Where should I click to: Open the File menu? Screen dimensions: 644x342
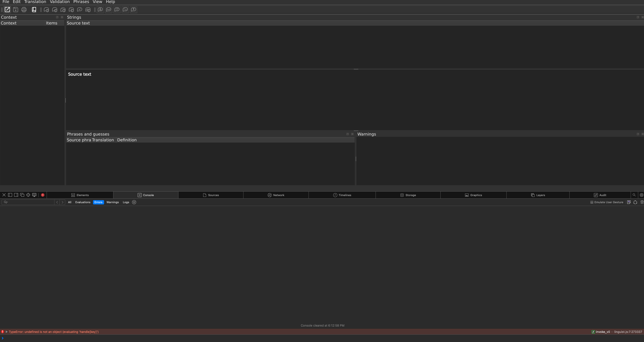(6, 2)
